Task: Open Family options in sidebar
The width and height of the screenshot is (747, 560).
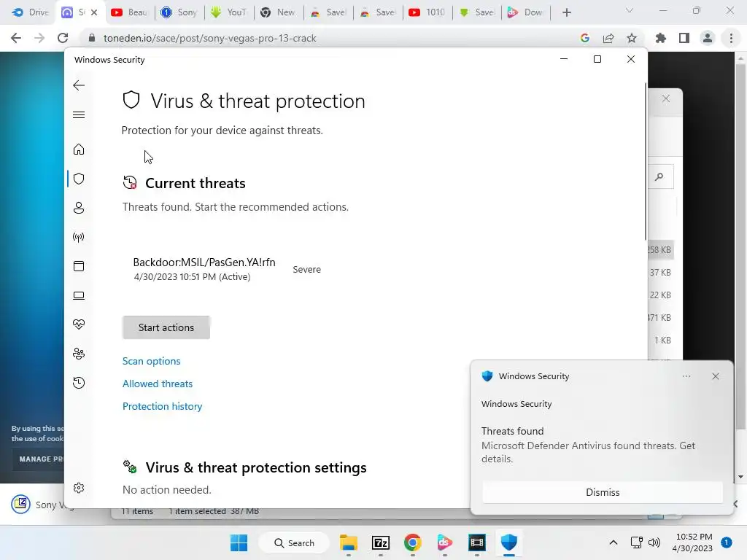Action: pos(79,354)
